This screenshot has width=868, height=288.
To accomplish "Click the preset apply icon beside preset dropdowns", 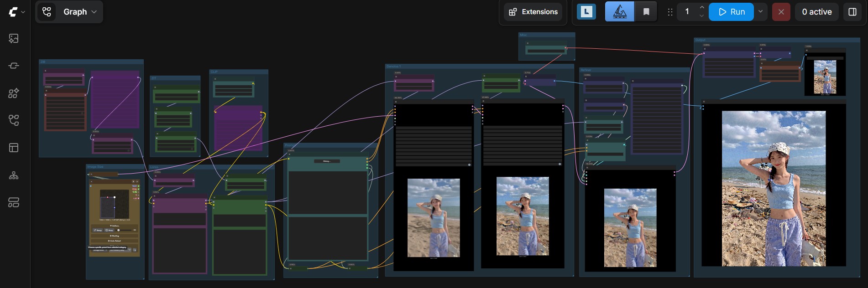I will (135, 250).
